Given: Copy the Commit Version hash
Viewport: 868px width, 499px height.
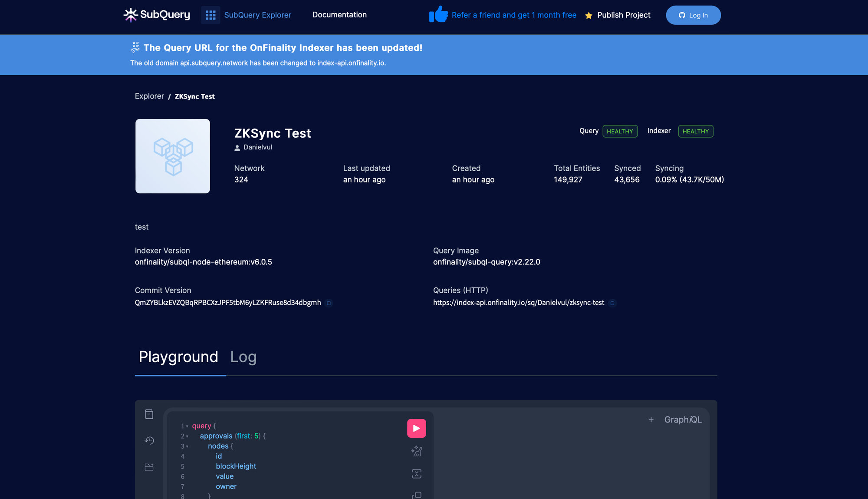Looking at the screenshot, I should pos(329,303).
